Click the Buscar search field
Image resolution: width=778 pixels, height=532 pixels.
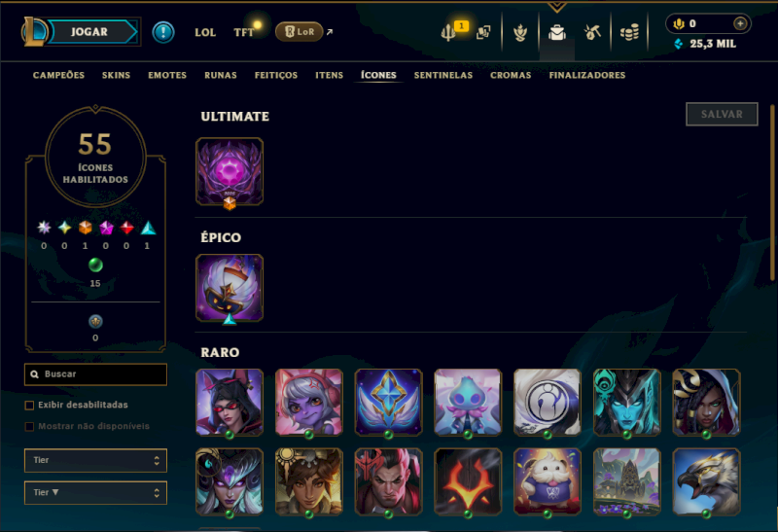tap(95, 374)
